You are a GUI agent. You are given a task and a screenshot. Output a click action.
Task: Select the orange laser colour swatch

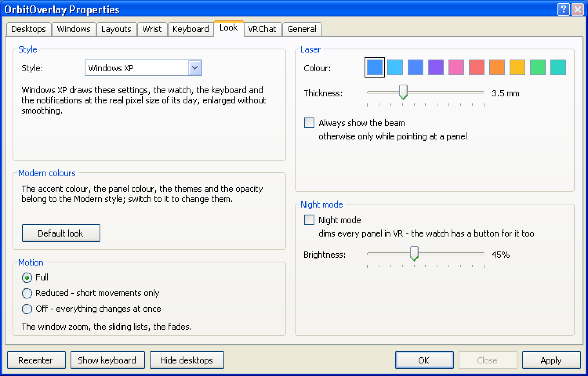point(497,67)
